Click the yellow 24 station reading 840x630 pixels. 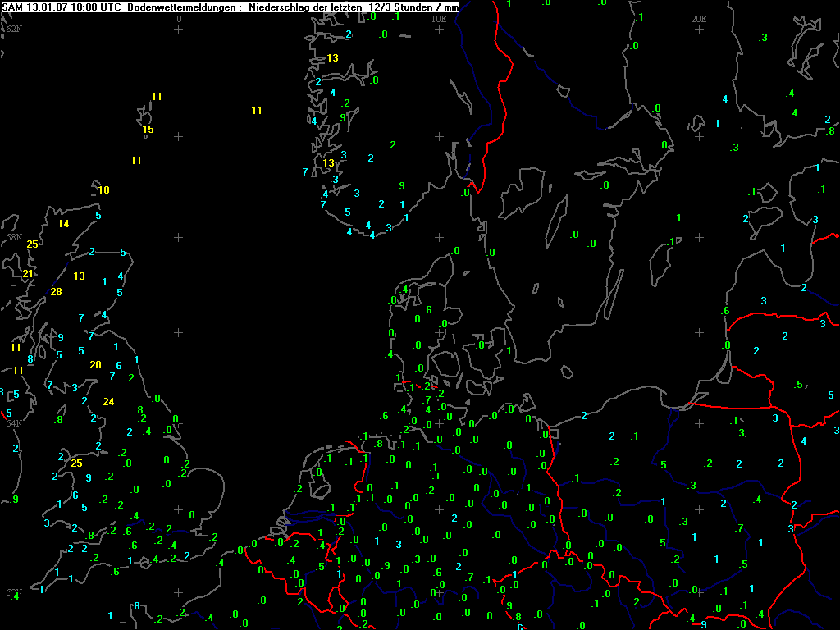tap(108, 401)
